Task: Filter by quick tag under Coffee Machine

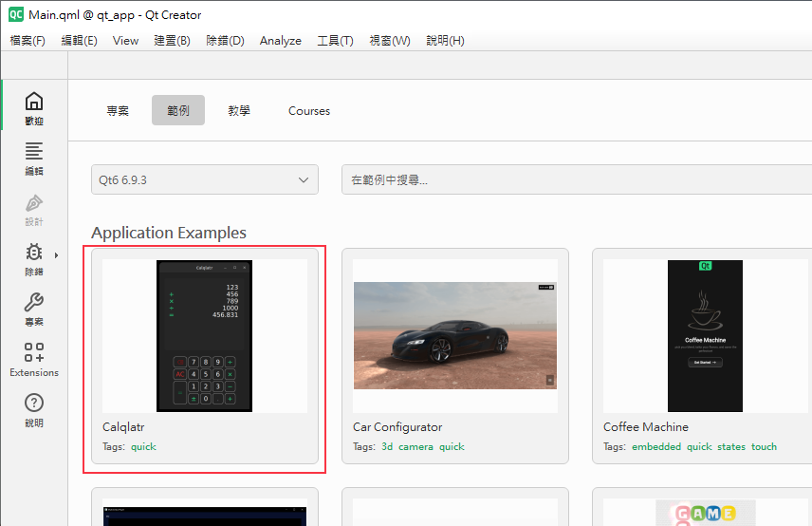Action: 699,446
